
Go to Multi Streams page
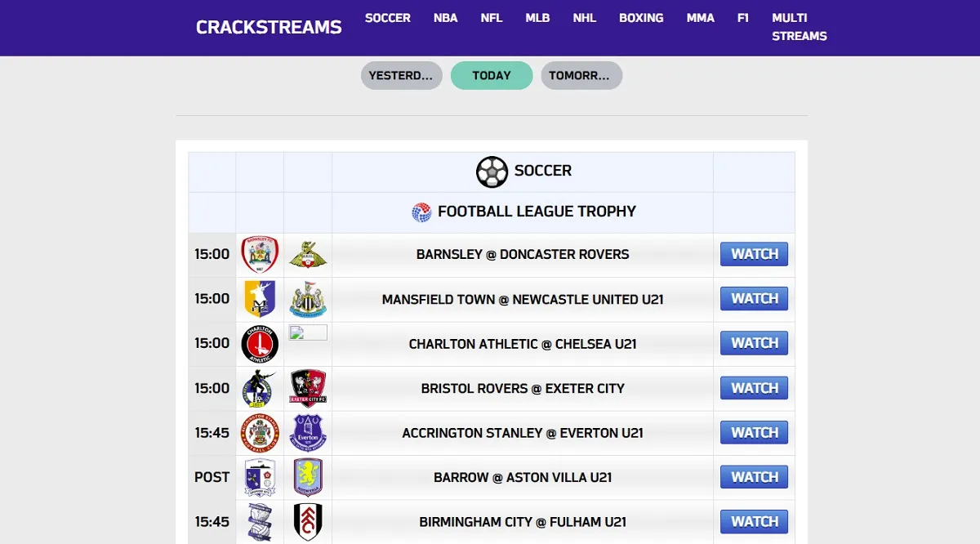[800, 27]
